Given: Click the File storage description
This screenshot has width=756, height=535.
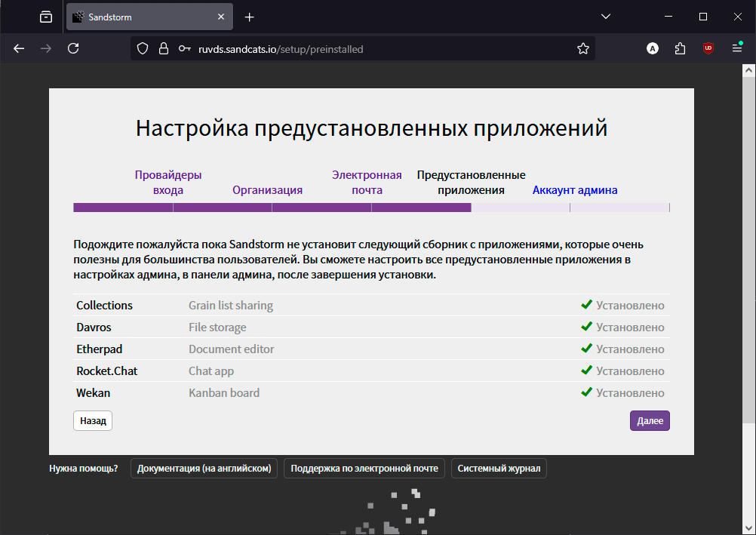Looking at the screenshot, I should (x=217, y=327).
